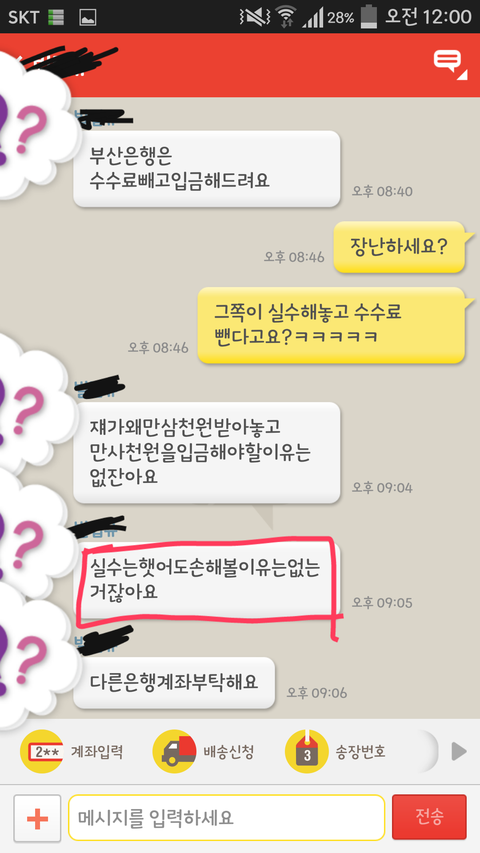480x853 pixels.
Task: Tap the 다른은행계좌부탁해요 message bubble
Action: 174,683
